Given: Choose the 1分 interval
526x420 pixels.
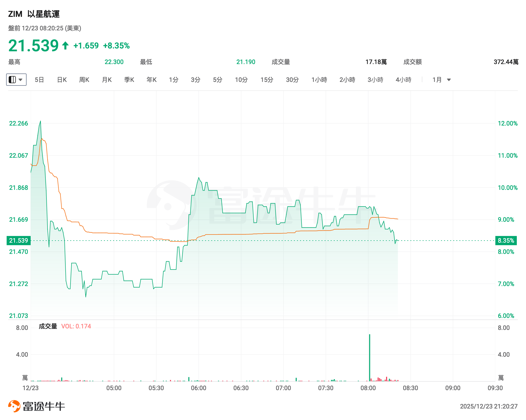Looking at the screenshot, I should 174,80.
